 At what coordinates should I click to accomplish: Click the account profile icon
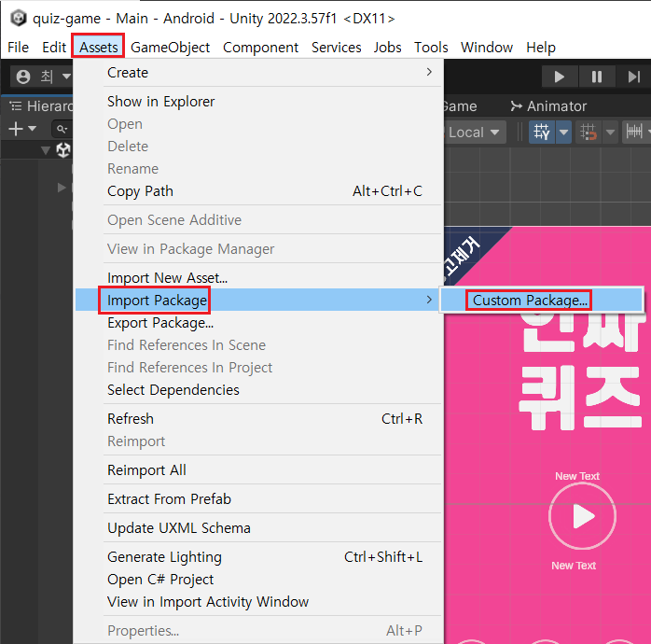pyautogui.click(x=23, y=77)
